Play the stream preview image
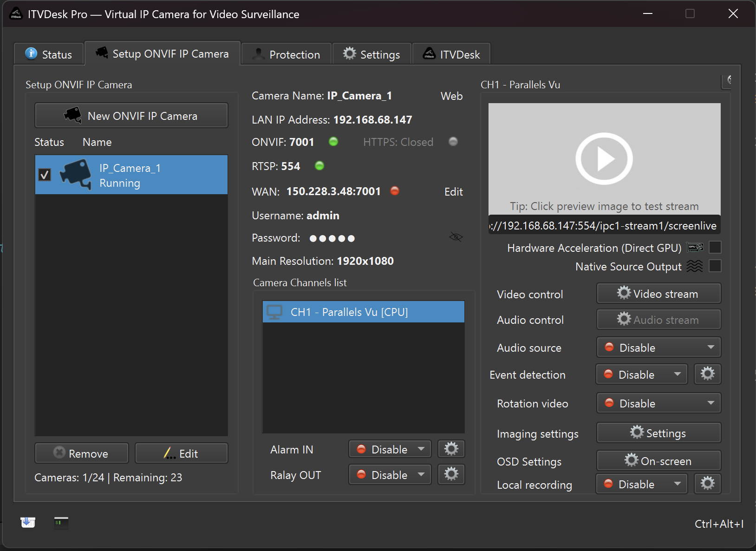Viewport: 756px width, 551px height. click(x=604, y=158)
